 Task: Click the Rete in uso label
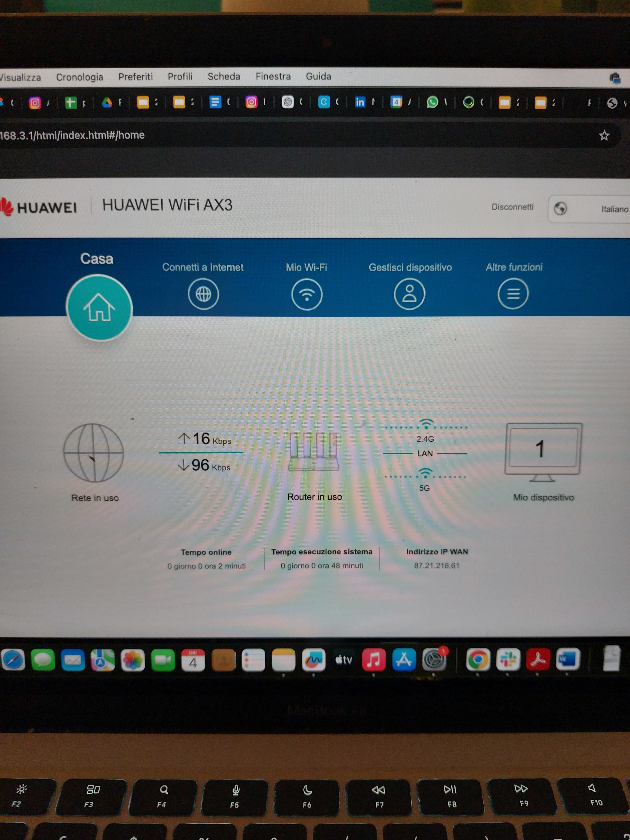(95, 498)
